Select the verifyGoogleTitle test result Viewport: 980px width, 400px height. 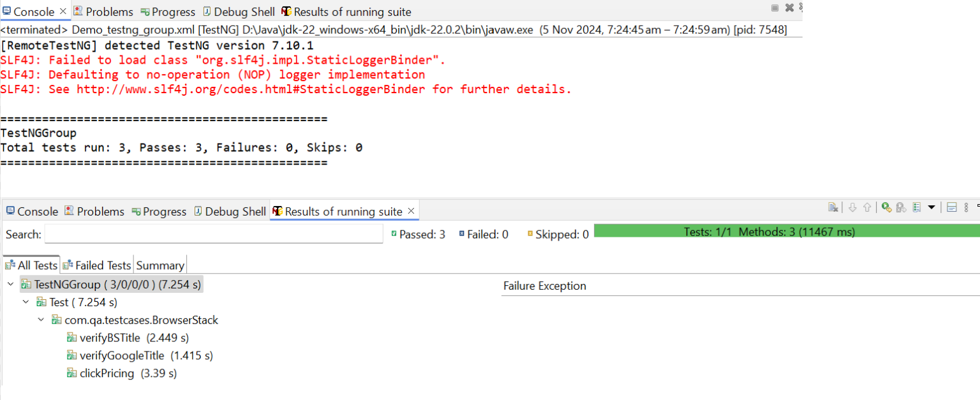[x=121, y=355]
